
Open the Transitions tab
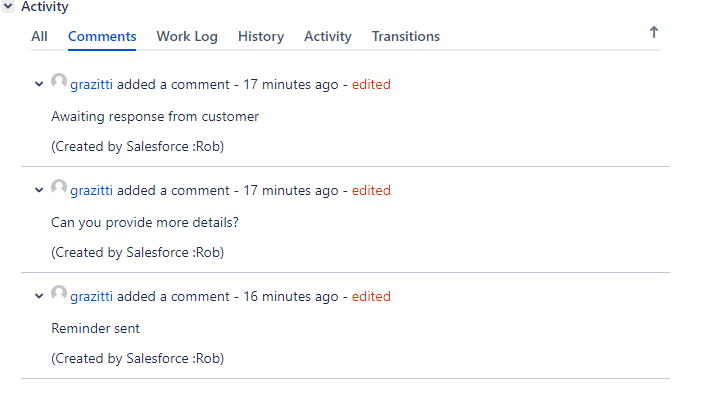[406, 36]
